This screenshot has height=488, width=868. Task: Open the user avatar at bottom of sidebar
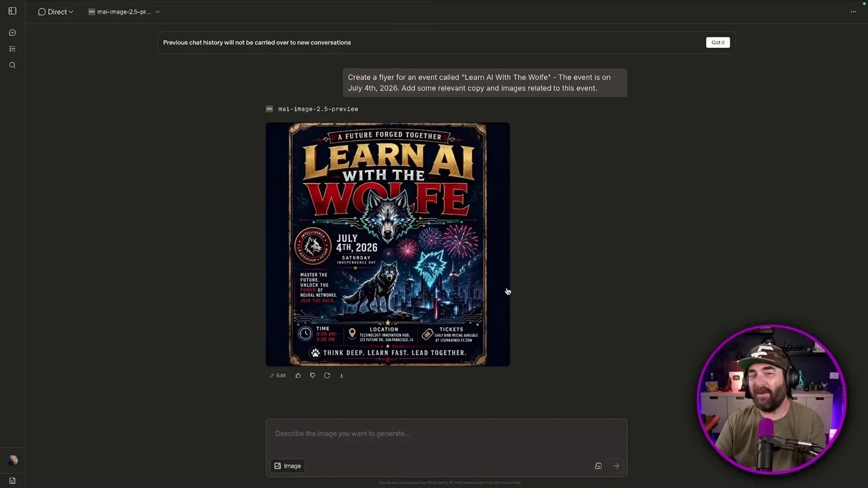coord(12,461)
